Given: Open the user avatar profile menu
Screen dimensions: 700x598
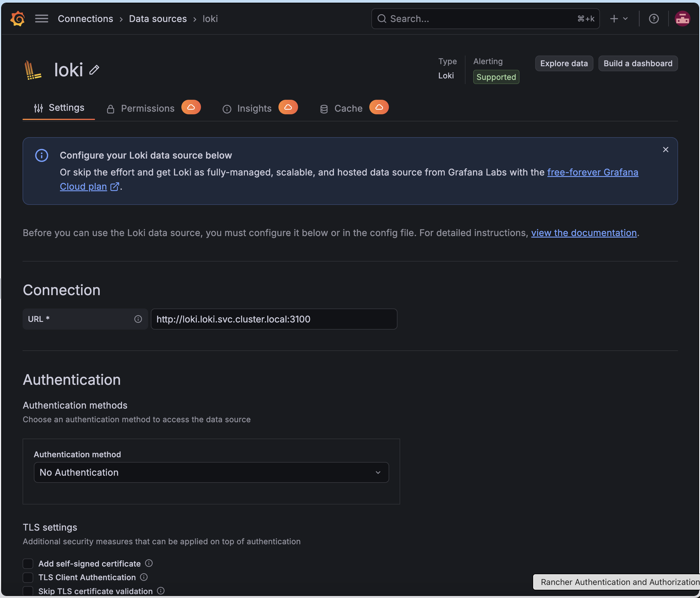Looking at the screenshot, I should [682, 19].
